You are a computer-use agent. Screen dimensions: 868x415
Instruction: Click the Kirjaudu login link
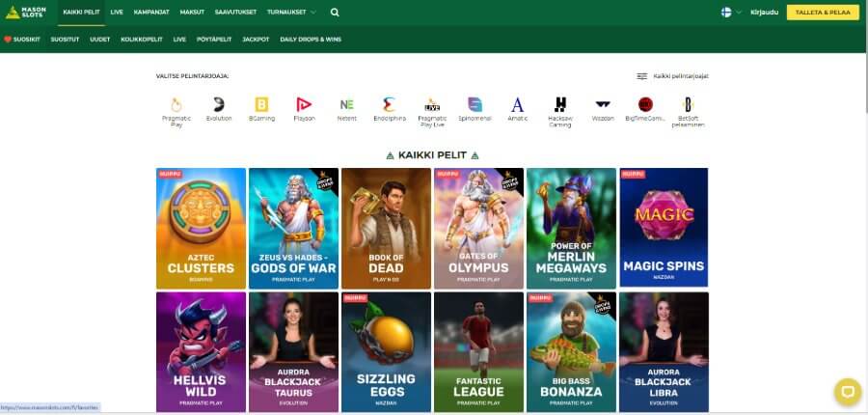pyautogui.click(x=765, y=13)
